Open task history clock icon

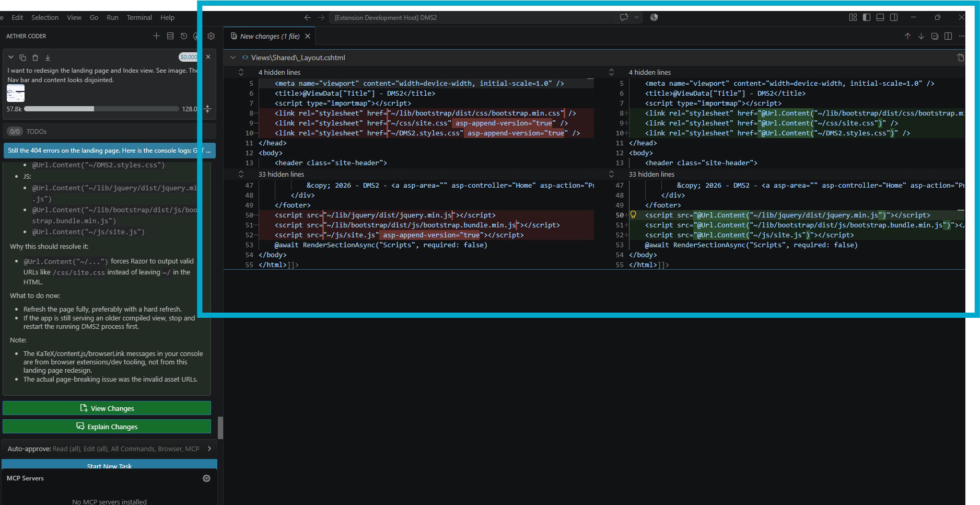(184, 36)
